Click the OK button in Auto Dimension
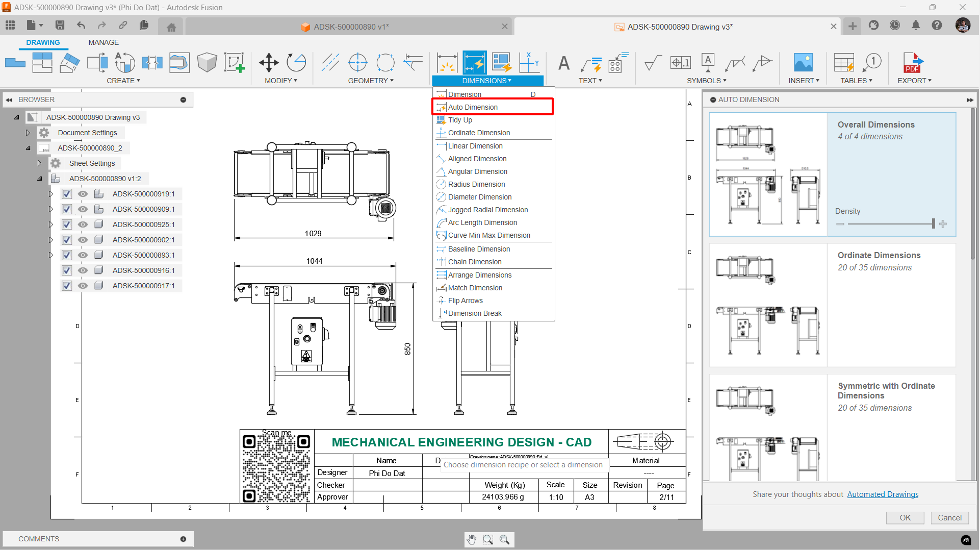The image size is (980, 550). tap(905, 518)
